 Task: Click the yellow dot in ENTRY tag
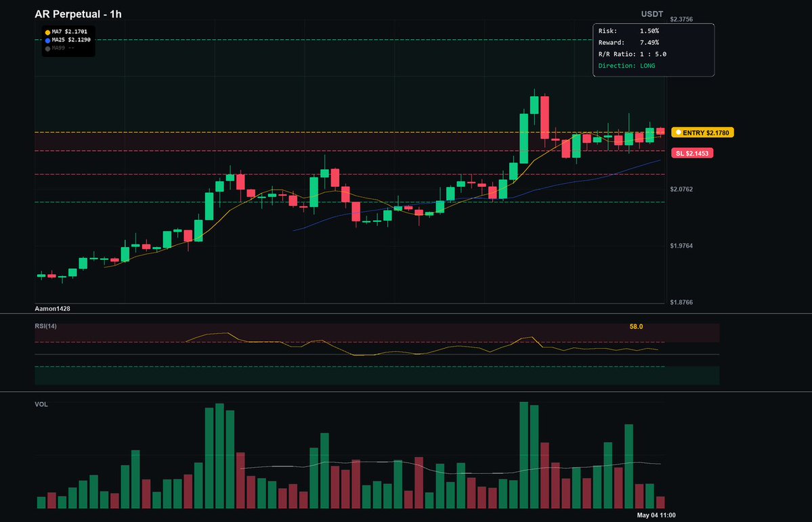pos(679,133)
